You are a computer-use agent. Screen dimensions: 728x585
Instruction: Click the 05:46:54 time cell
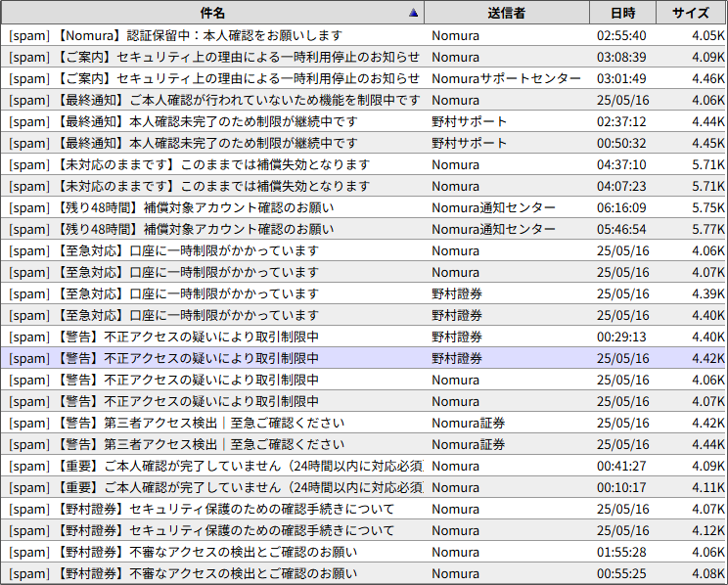(621, 229)
